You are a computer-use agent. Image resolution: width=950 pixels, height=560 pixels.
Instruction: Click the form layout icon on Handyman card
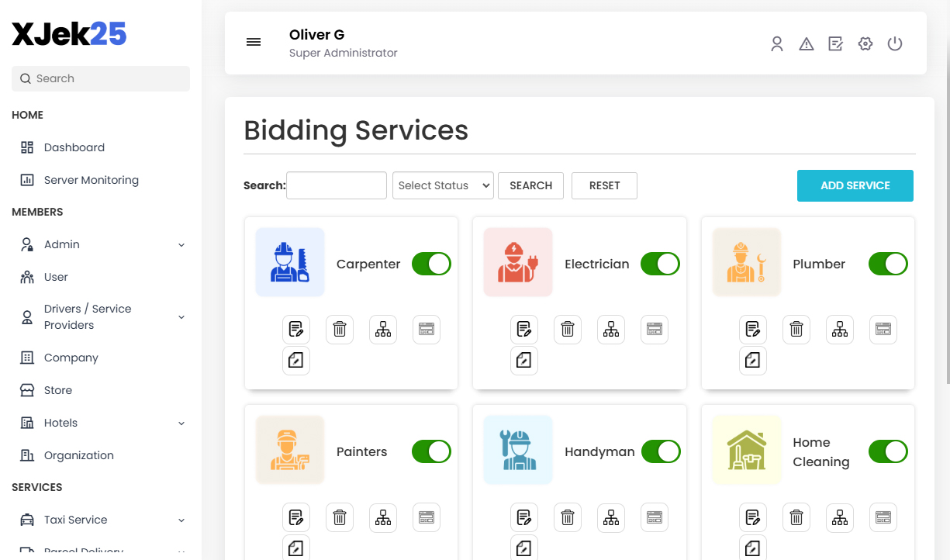click(x=654, y=517)
